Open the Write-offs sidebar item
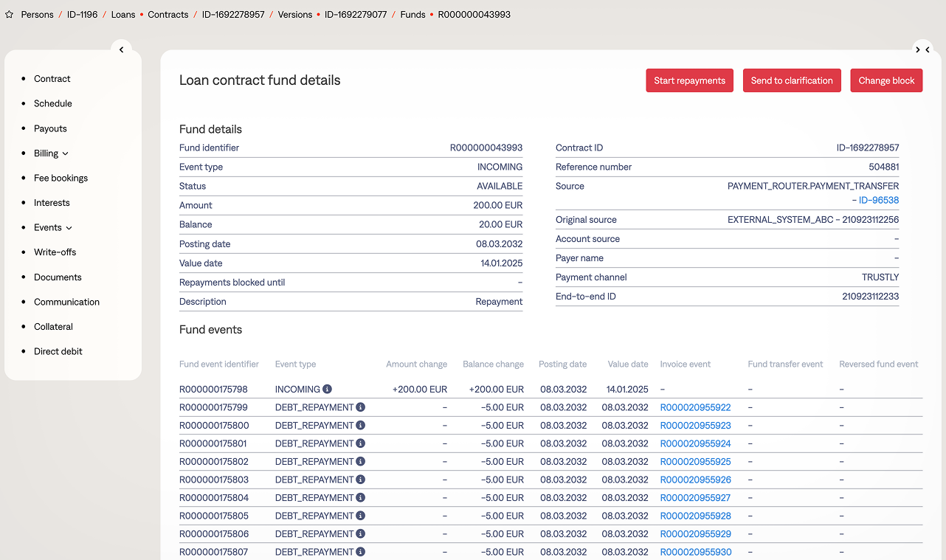Viewport: 946px width, 560px height. pyautogui.click(x=55, y=252)
